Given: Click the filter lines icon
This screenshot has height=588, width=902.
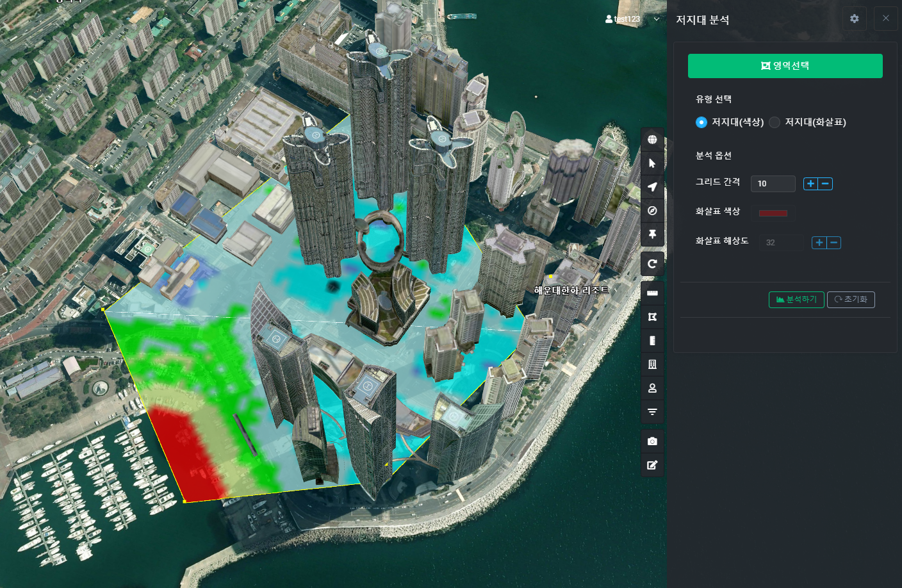Looking at the screenshot, I should click(652, 412).
